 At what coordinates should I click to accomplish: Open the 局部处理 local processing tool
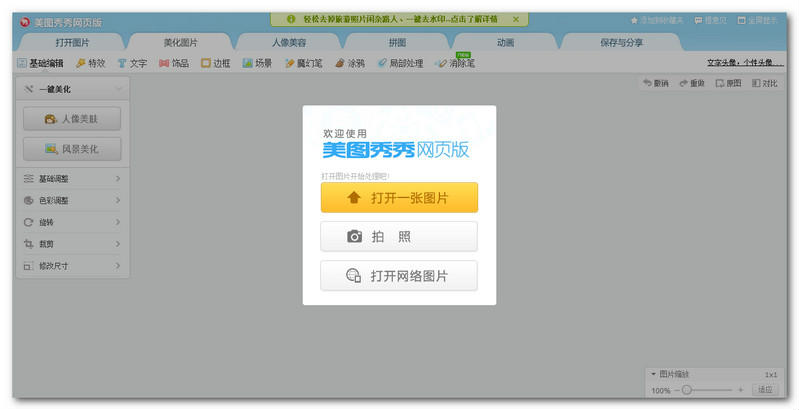pos(401,64)
